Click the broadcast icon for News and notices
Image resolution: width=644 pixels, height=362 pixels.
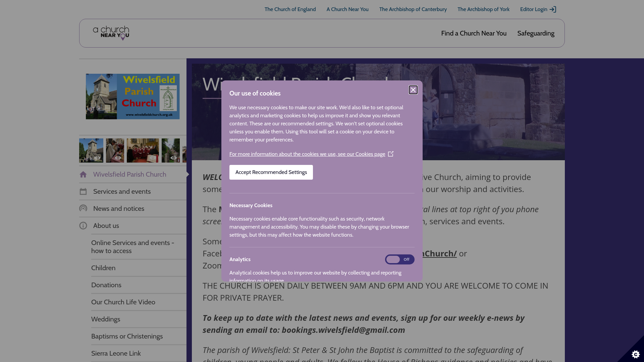click(x=83, y=208)
